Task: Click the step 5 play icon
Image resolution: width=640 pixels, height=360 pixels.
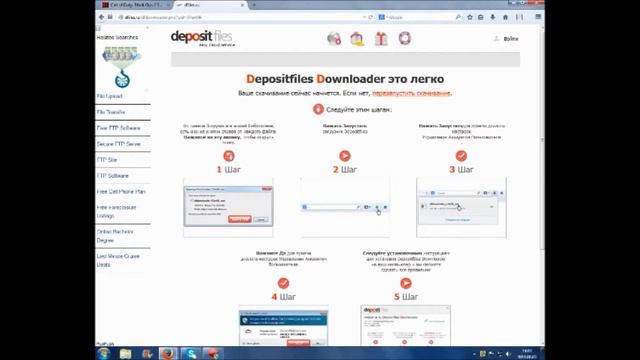Action: (406, 283)
